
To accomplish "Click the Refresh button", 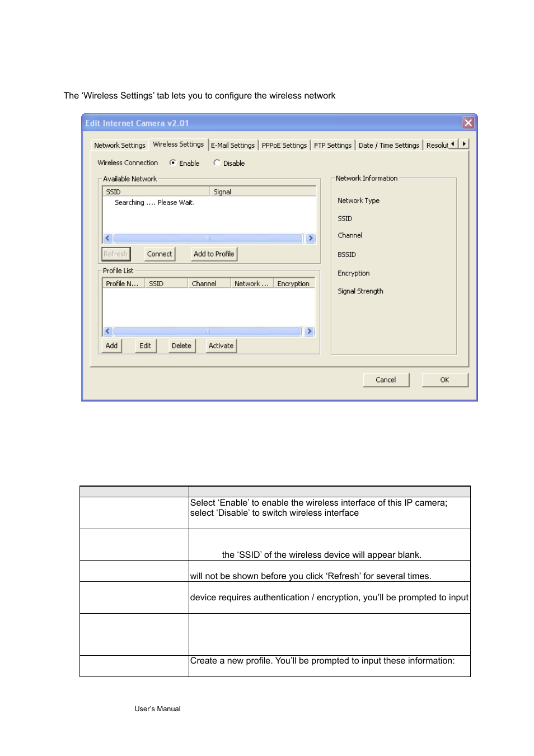I will (116, 254).
